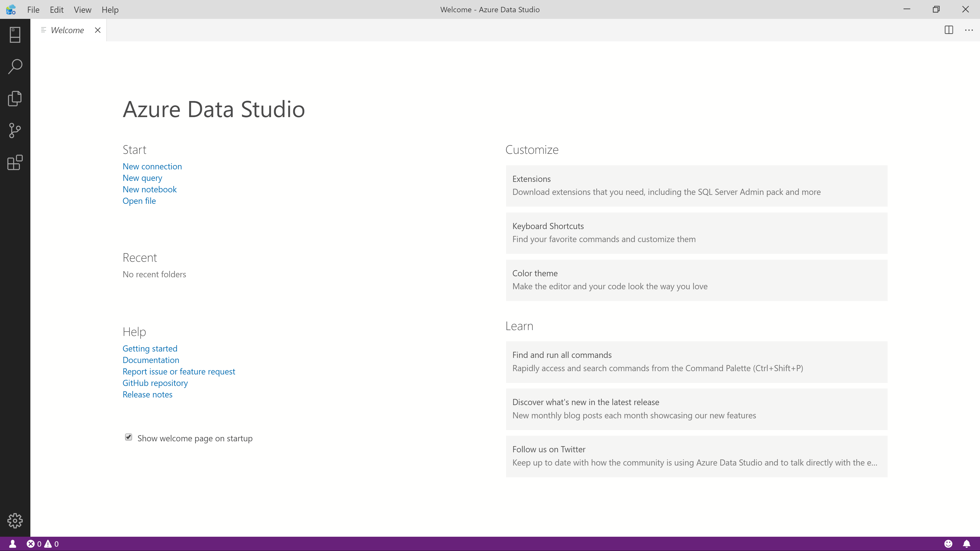
Task: Open the Settings gear icon
Action: coord(15,521)
